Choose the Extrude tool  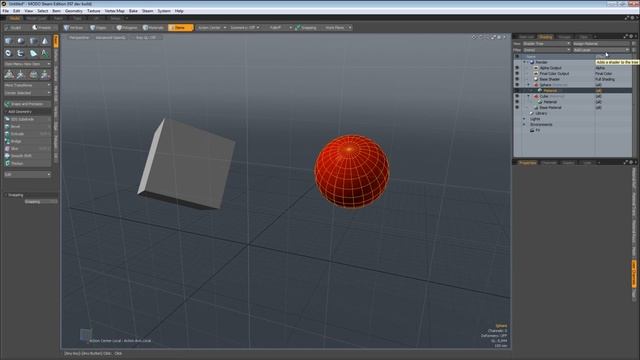pyautogui.click(x=27, y=134)
